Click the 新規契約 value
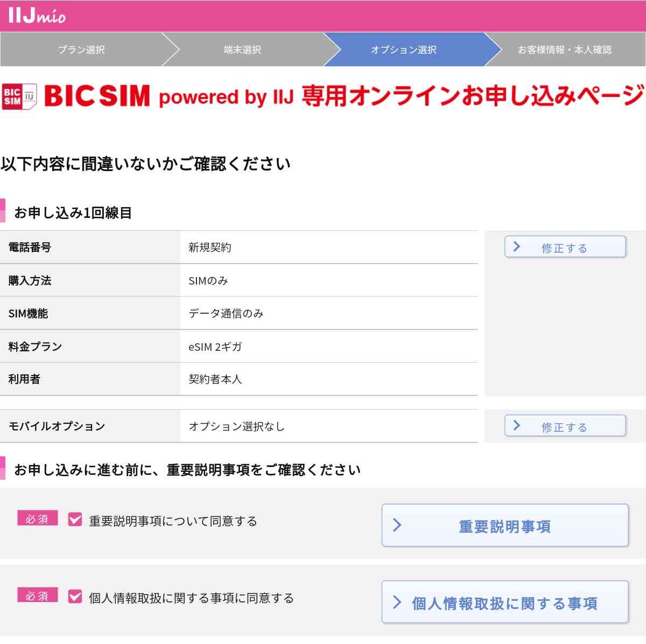The width and height of the screenshot is (646, 644). pos(210,247)
